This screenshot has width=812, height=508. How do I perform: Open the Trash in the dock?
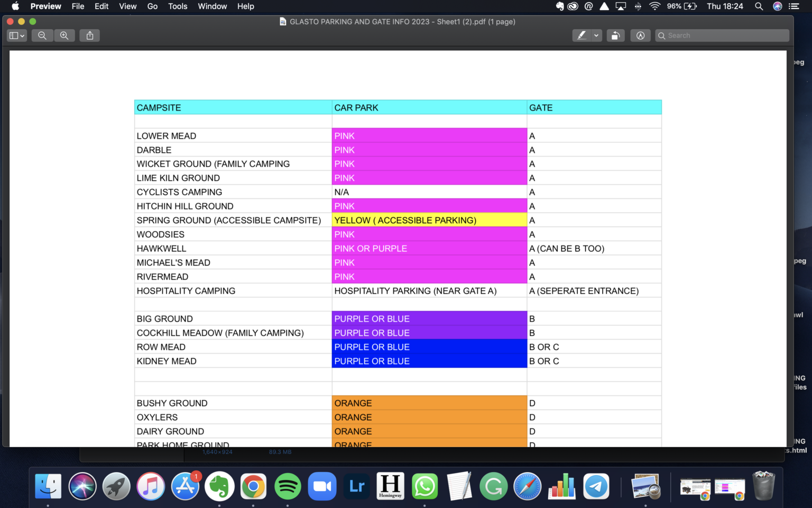click(x=763, y=486)
